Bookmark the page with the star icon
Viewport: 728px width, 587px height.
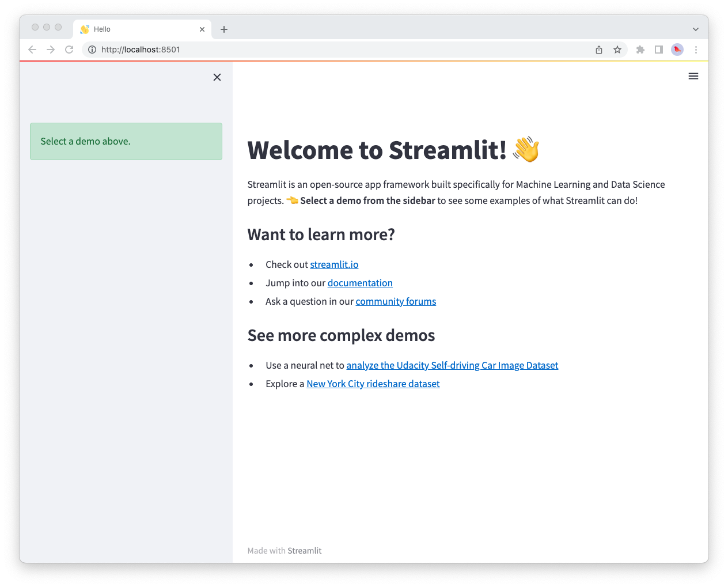(x=617, y=50)
